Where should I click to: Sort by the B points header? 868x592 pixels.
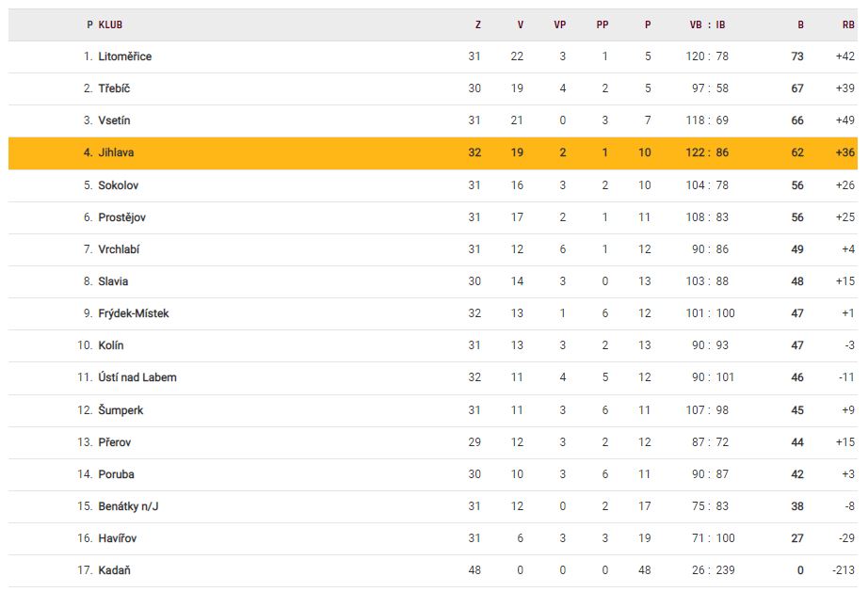800,24
